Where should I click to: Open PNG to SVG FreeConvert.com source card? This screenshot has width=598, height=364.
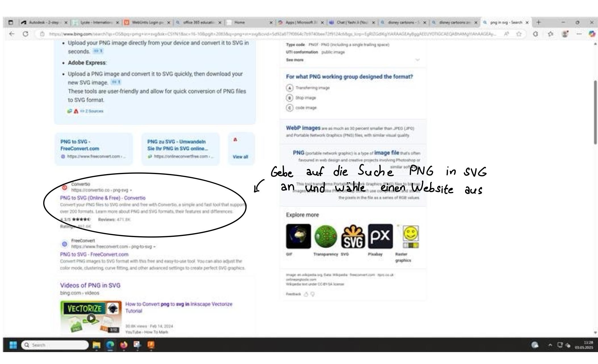click(94, 149)
